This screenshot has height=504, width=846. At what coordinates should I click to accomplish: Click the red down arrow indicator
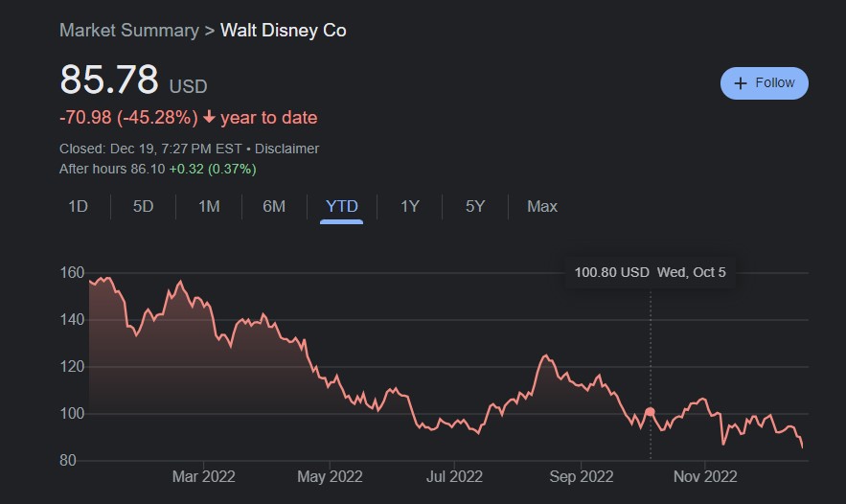[209, 118]
